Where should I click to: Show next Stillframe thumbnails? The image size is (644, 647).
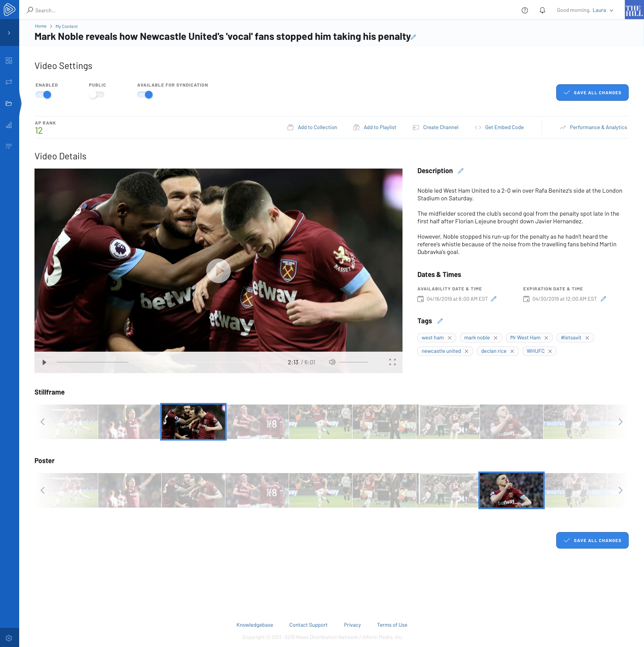pyautogui.click(x=621, y=422)
